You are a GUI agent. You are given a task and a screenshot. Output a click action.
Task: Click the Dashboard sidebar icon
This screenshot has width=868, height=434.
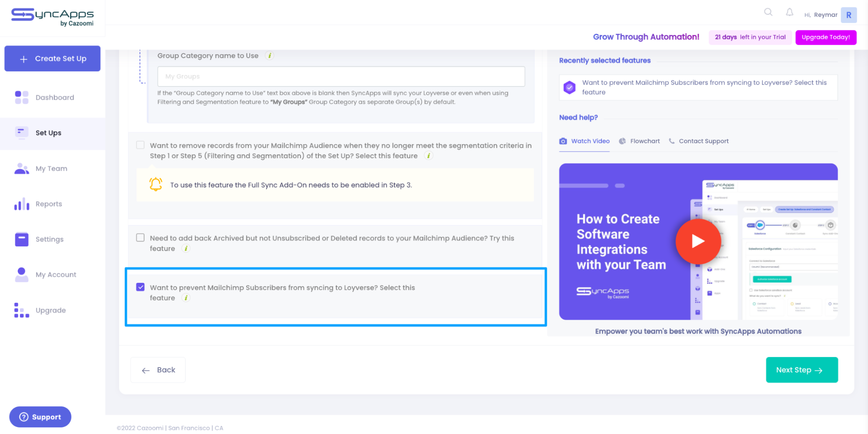[x=22, y=97]
